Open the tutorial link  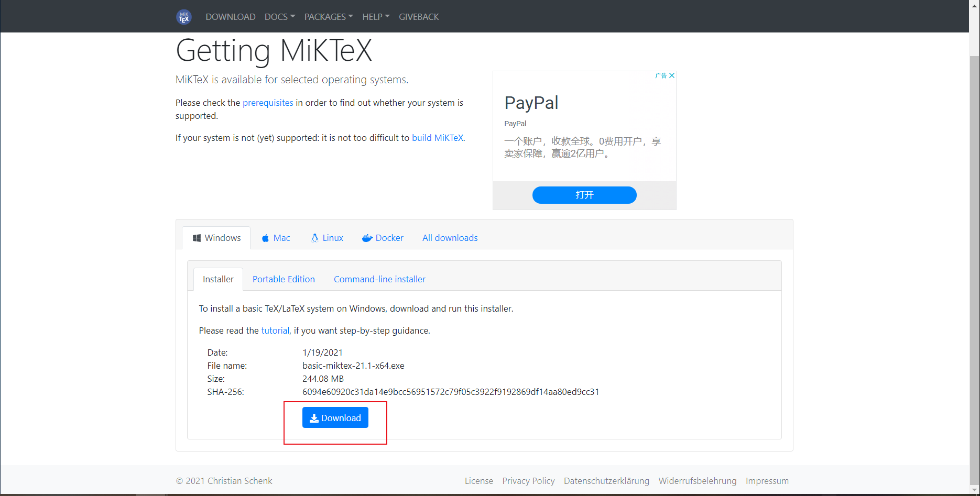point(275,330)
